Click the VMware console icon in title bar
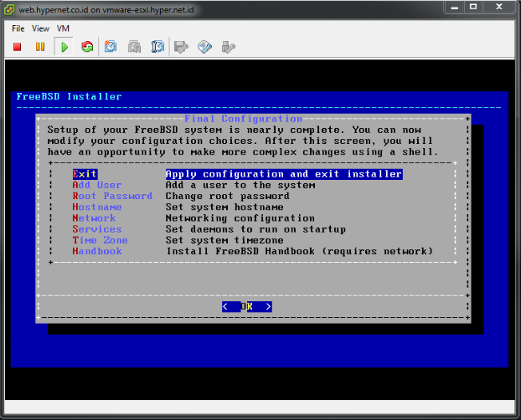The width and height of the screenshot is (521, 420). (9, 10)
